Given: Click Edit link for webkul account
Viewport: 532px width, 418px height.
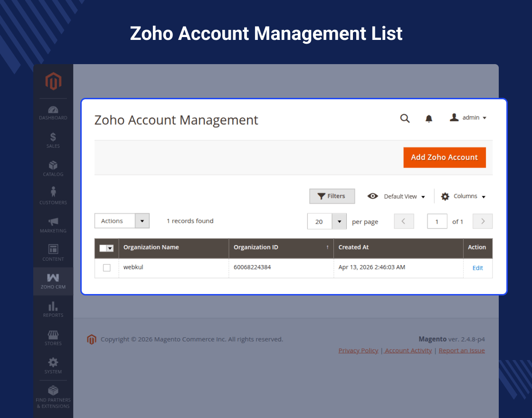Looking at the screenshot, I should click(477, 268).
